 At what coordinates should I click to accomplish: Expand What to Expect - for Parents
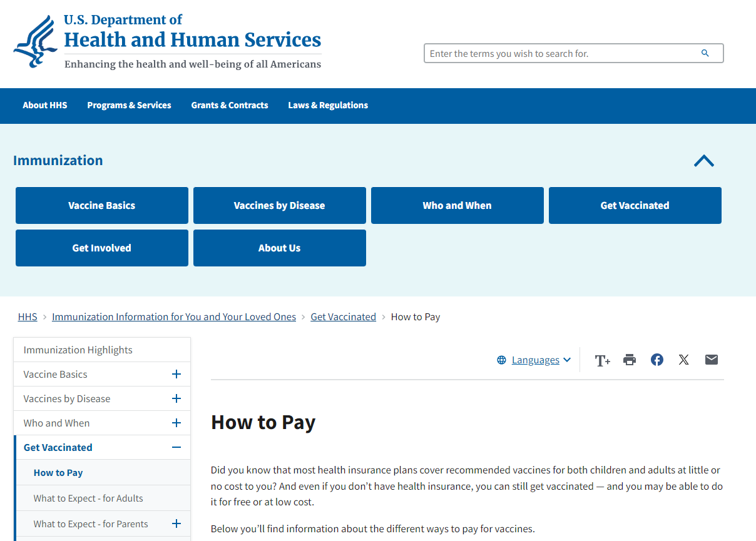coord(176,523)
